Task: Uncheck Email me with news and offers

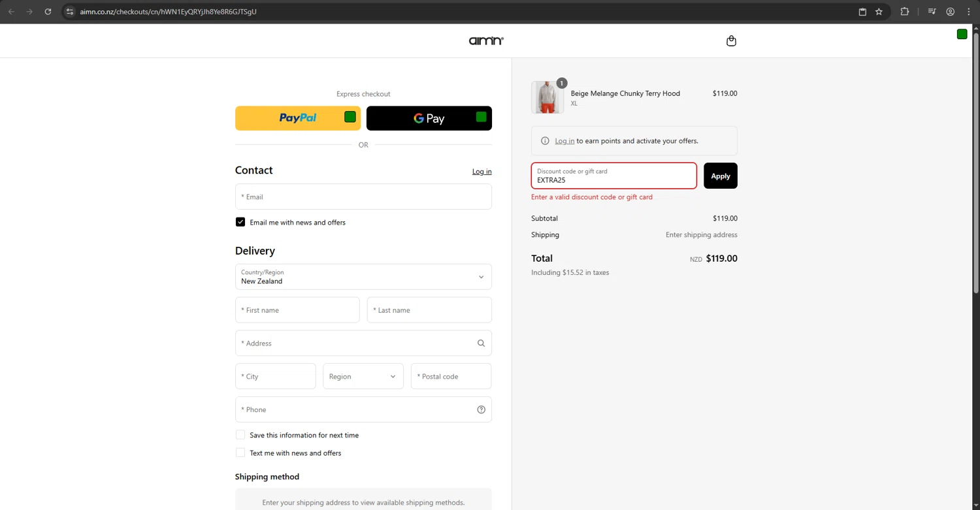Action: tap(240, 222)
